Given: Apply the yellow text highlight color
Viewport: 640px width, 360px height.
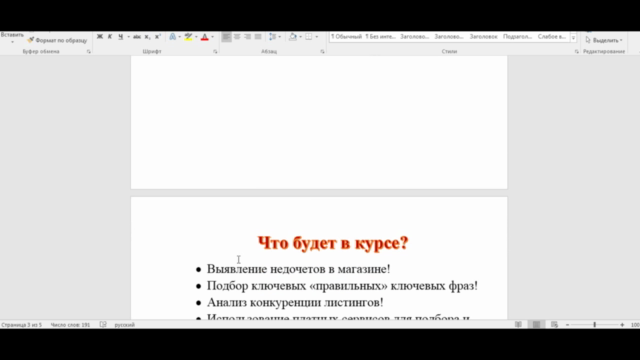Looking at the screenshot, I should (188, 37).
